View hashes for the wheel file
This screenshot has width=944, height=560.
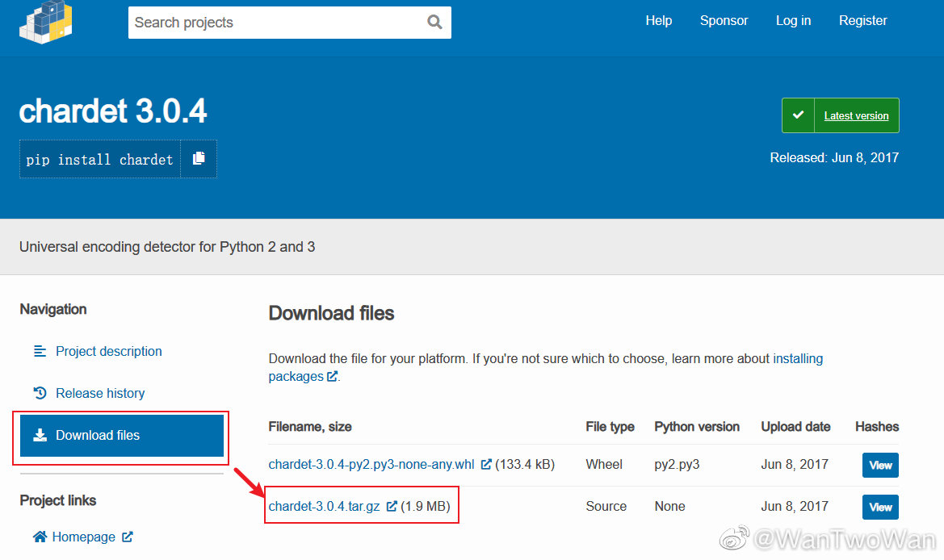point(880,465)
